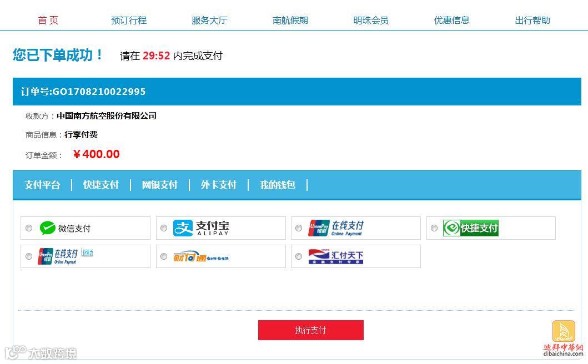Screen dimensions: 588x364
Task: Click the green 快捷支付 logo
Action: (471, 228)
